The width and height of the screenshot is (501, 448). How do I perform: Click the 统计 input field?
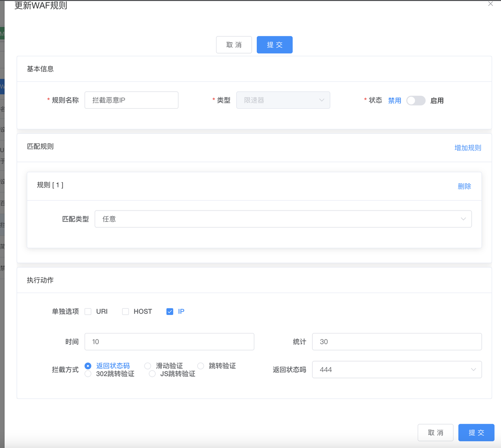click(x=396, y=342)
